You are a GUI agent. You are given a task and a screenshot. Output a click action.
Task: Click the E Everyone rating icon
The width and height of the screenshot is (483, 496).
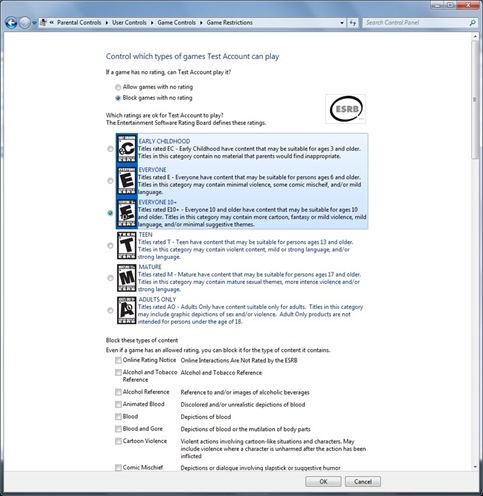coord(127,180)
